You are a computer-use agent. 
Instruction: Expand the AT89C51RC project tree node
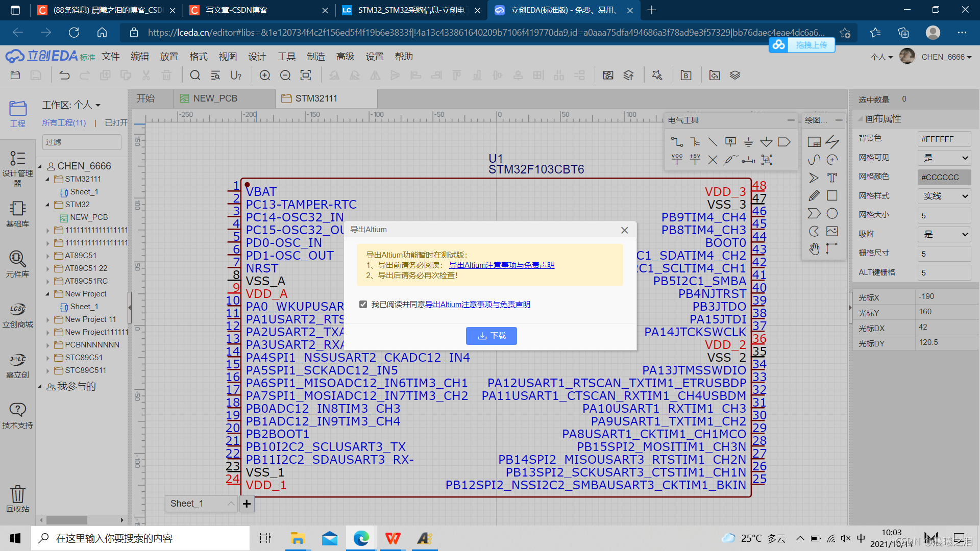pyautogui.click(x=48, y=282)
